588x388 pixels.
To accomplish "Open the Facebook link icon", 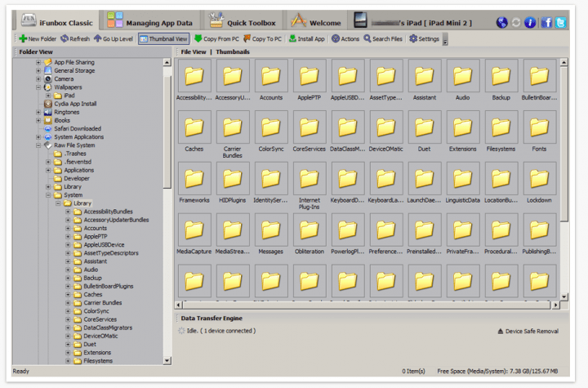I will pos(546,23).
